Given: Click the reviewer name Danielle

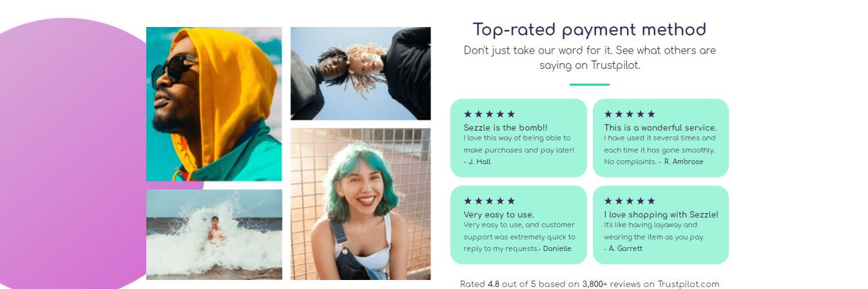Looking at the screenshot, I should pyautogui.click(x=557, y=248).
